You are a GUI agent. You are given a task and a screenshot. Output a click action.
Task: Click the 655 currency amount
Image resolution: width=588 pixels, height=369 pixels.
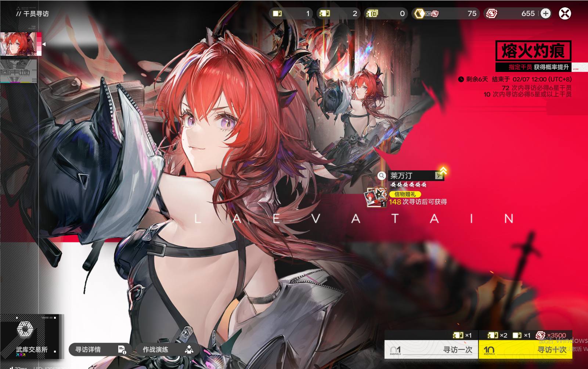coord(528,14)
